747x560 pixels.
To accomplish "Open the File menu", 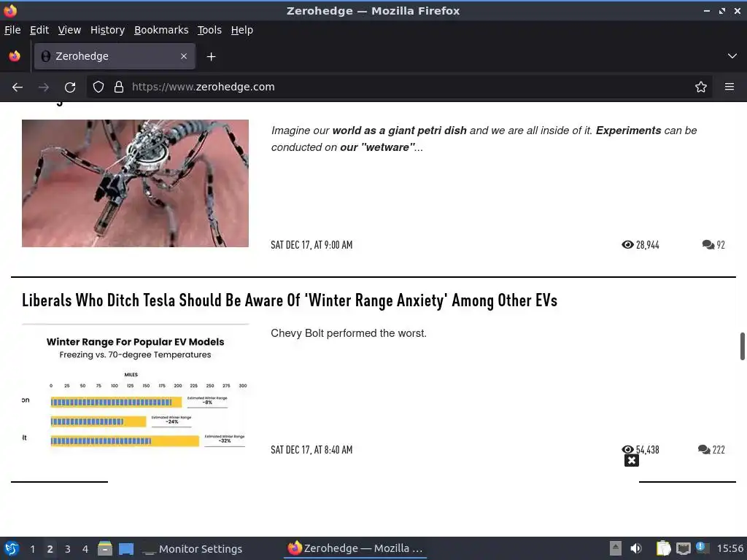I will coord(12,30).
